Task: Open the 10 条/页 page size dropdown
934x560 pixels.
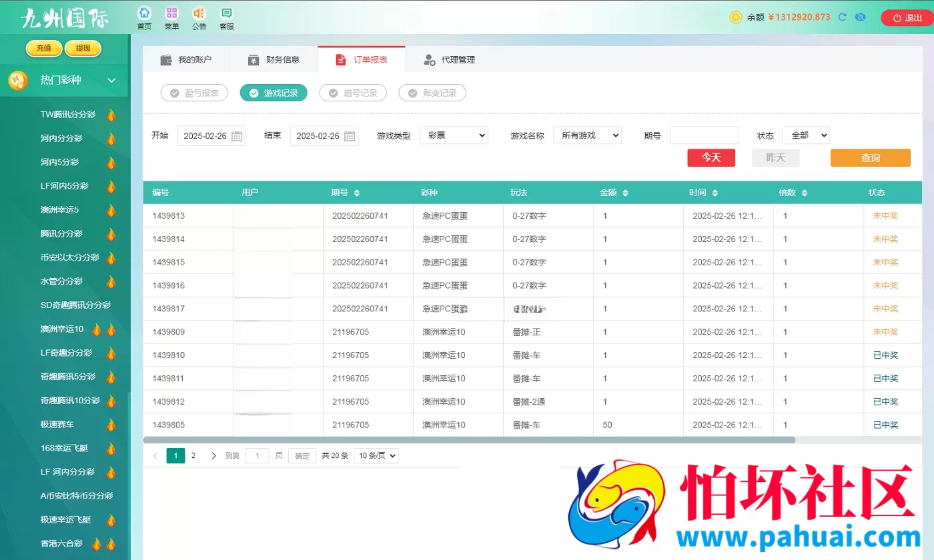Action: coord(376,456)
